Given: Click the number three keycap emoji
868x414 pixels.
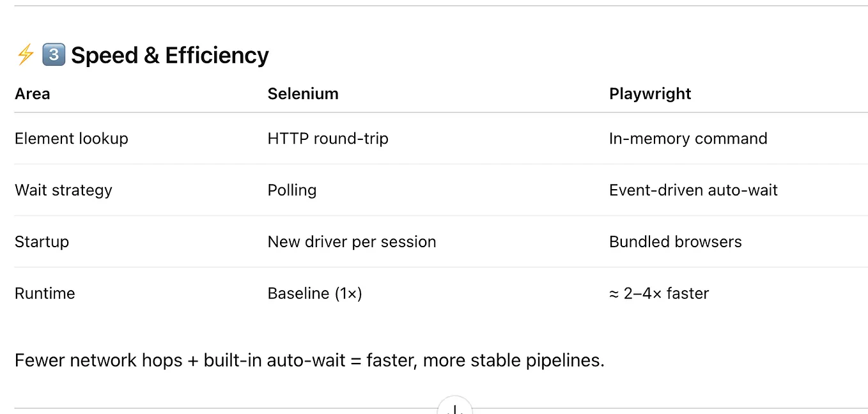Looking at the screenshot, I should (53, 55).
